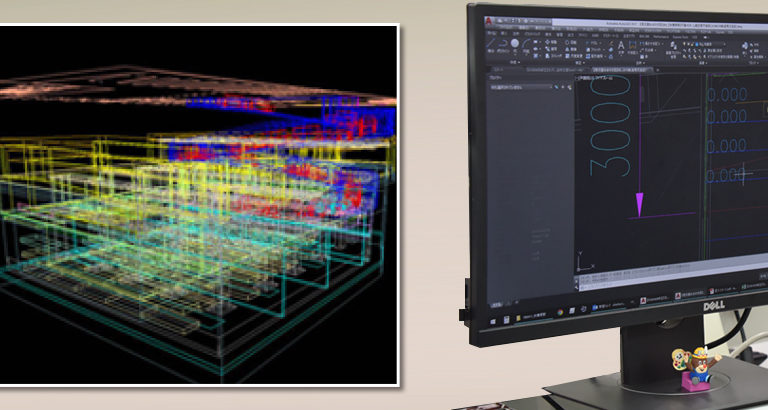Choose the Scale command in Modify panel
This screenshot has height=410, width=768.
(x=574, y=56)
